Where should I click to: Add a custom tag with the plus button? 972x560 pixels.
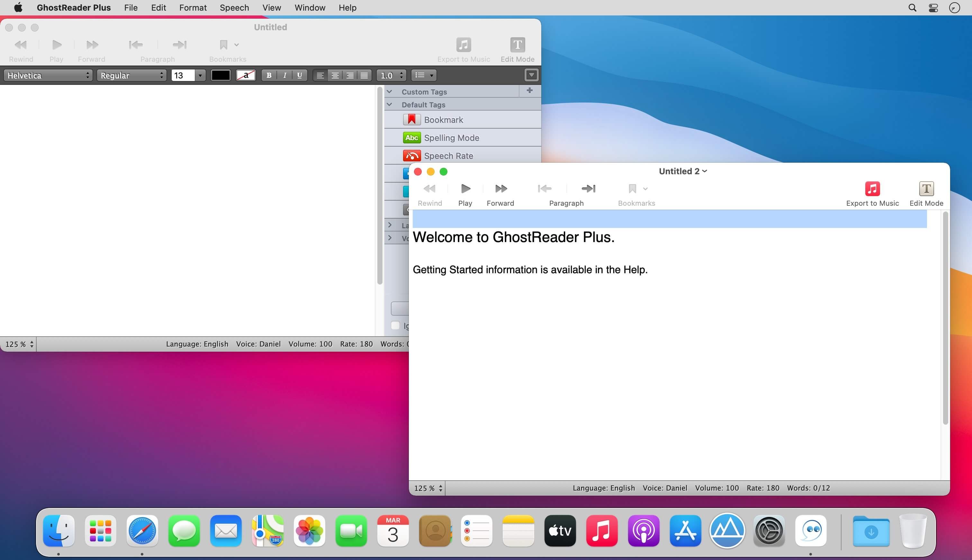(529, 91)
